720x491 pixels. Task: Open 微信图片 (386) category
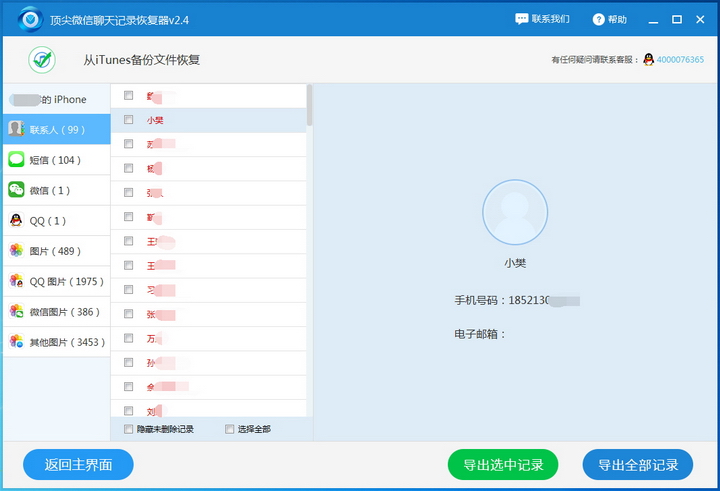coord(56,311)
